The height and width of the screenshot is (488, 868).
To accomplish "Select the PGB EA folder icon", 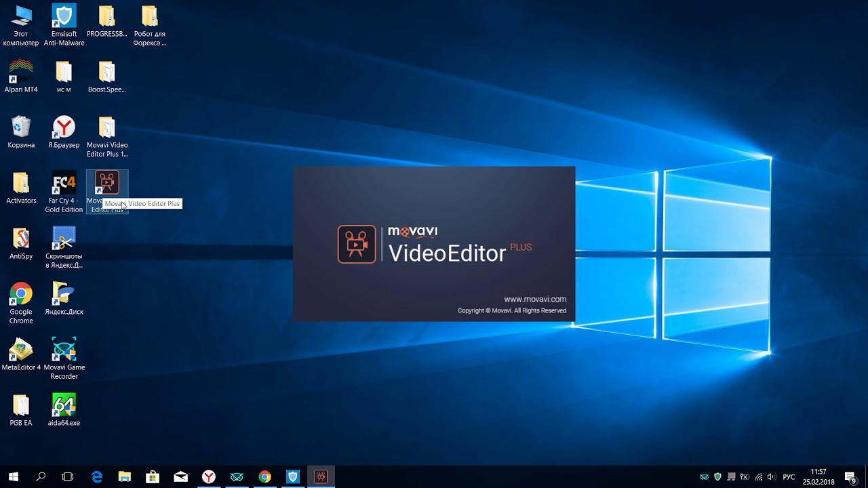I will [x=21, y=410].
